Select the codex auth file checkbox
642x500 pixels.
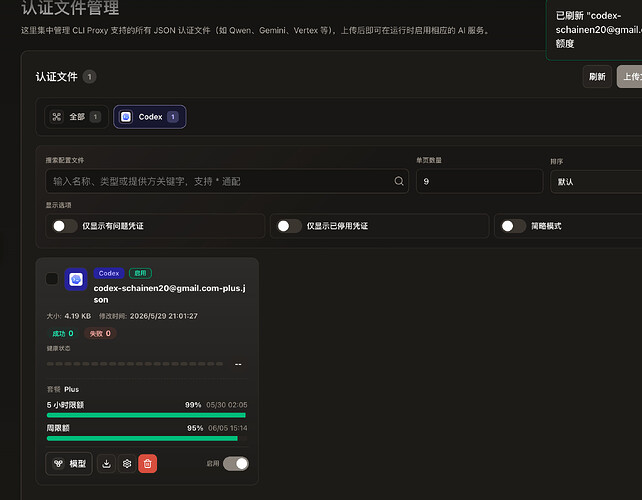tap(52, 279)
